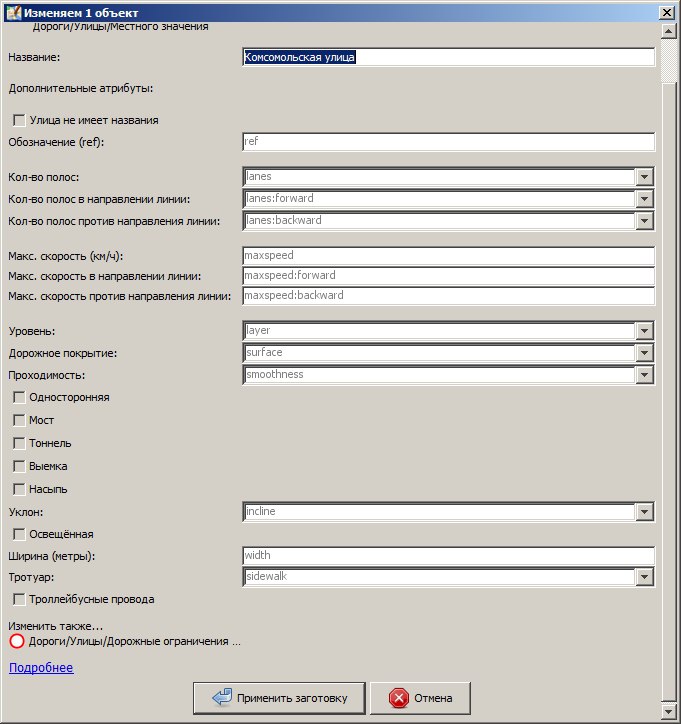Toggle the 'Тоннель' checkbox
The height and width of the screenshot is (724, 681).
pyautogui.click(x=19, y=443)
